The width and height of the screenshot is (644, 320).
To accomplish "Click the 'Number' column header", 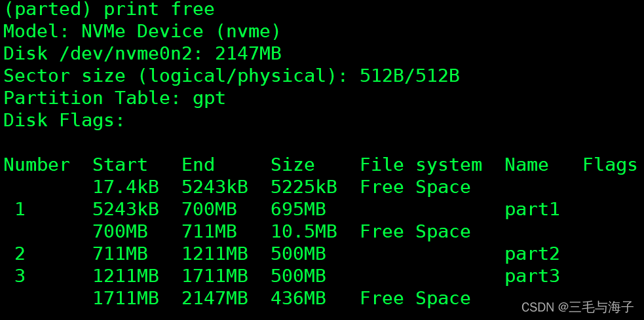I will point(37,165).
